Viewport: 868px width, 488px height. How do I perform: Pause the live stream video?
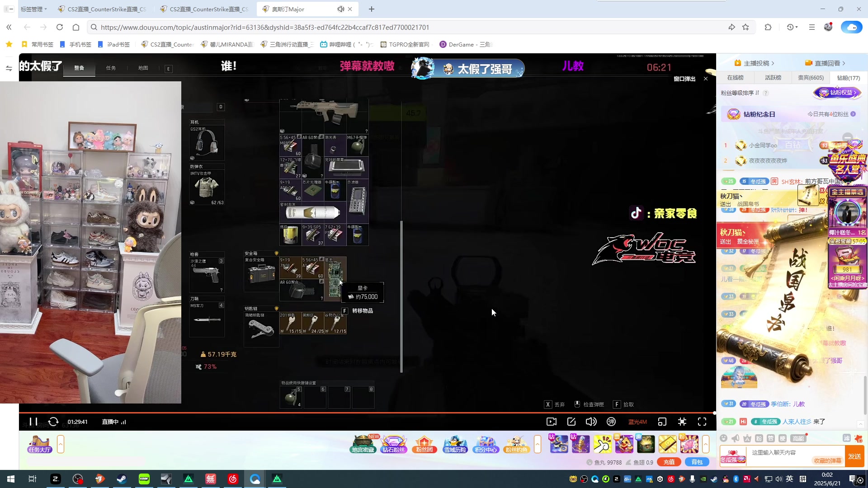click(x=33, y=422)
